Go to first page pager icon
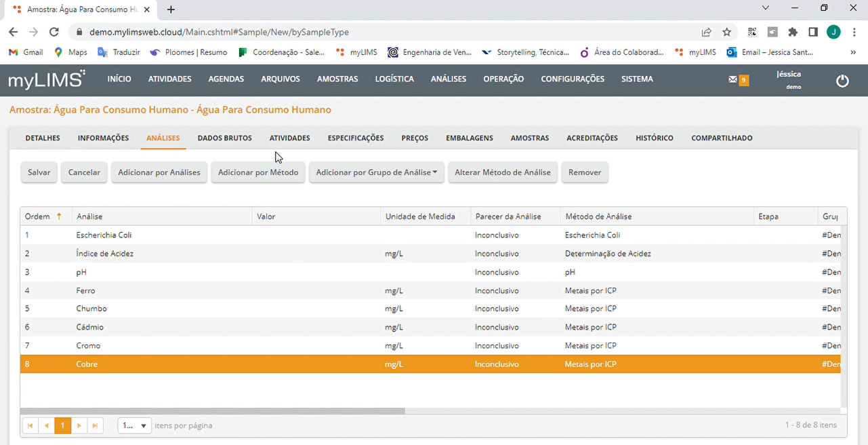868x445 pixels. coord(30,425)
